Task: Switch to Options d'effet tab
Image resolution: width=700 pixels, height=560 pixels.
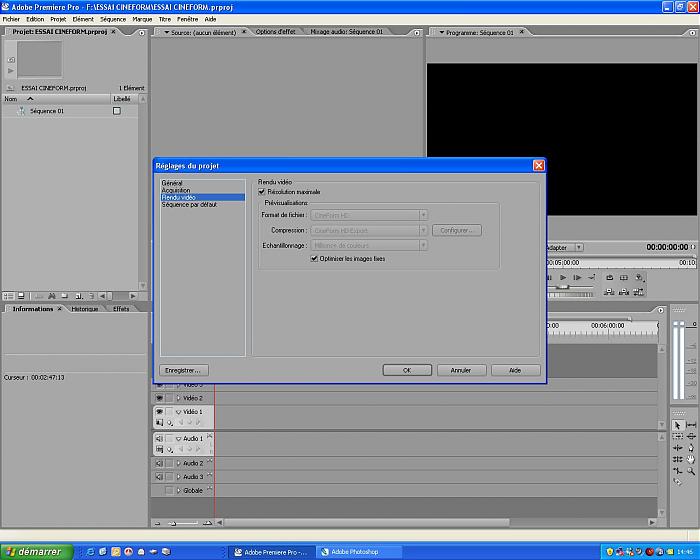Action: tap(275, 32)
